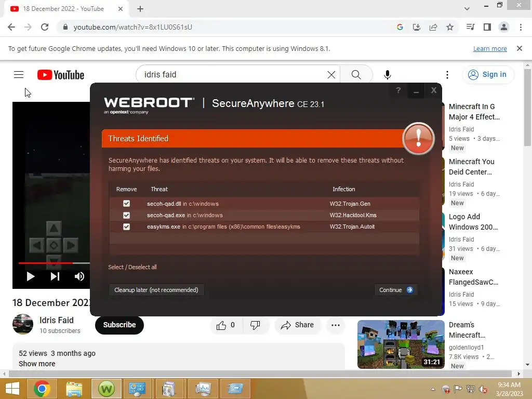Image resolution: width=532 pixels, height=399 pixels.
Task: Open the media controls icon in toolbar
Action: point(470,27)
